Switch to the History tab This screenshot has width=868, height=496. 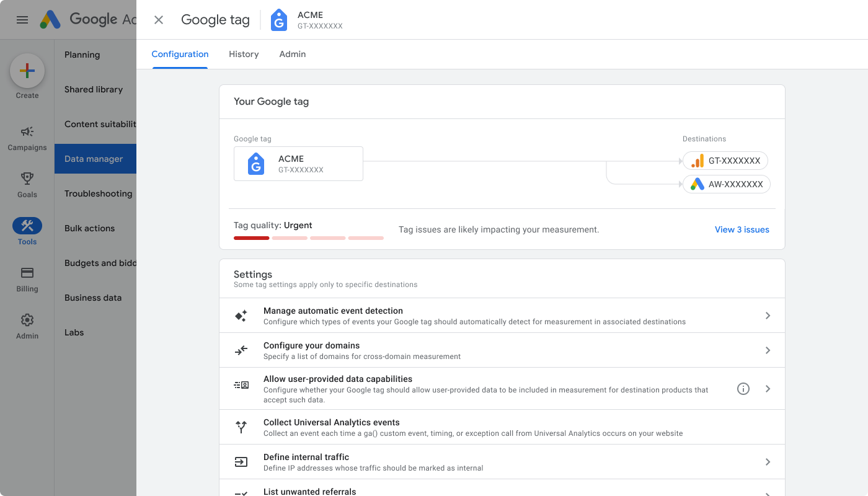[x=244, y=54]
